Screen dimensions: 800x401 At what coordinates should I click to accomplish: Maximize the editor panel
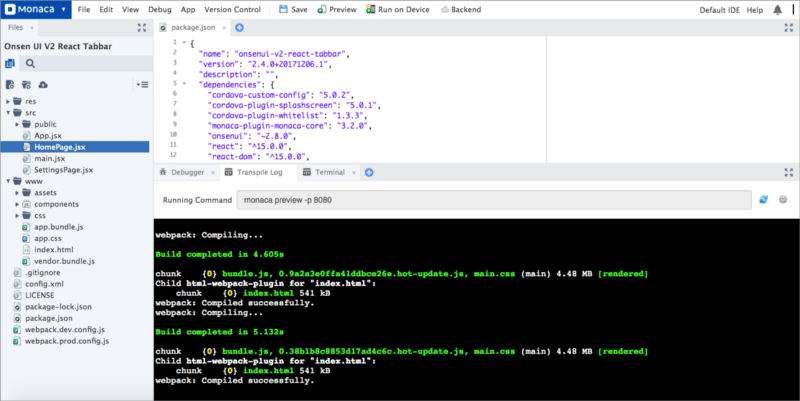tap(789, 28)
